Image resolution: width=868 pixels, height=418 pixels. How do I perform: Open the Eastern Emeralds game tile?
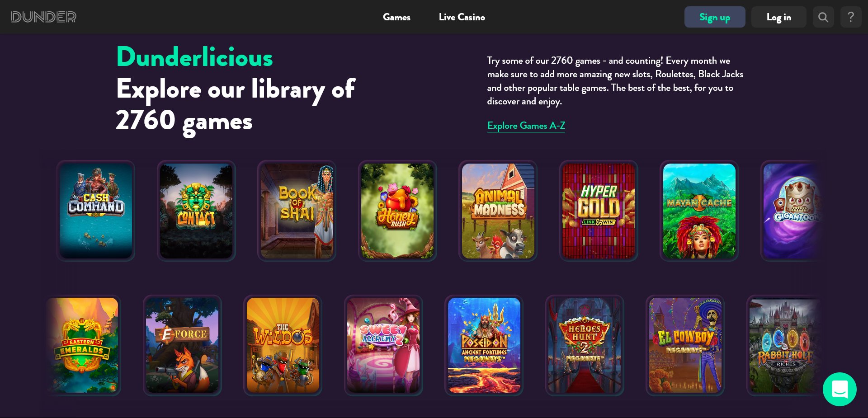[x=82, y=345]
